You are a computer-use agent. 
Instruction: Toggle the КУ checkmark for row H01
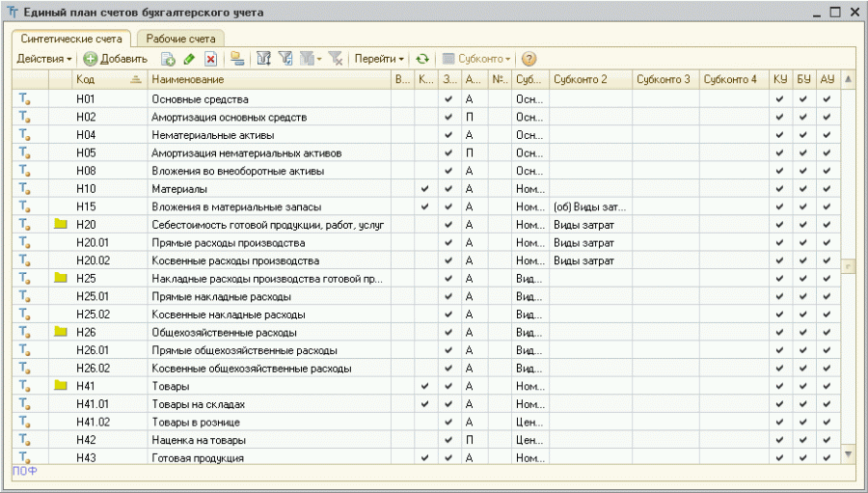click(x=780, y=98)
